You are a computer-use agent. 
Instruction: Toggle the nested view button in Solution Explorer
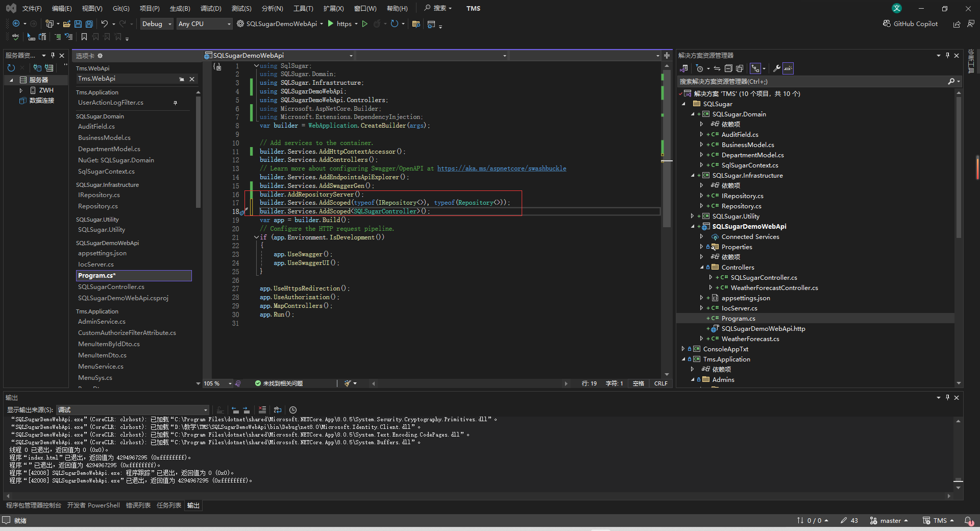click(755, 68)
